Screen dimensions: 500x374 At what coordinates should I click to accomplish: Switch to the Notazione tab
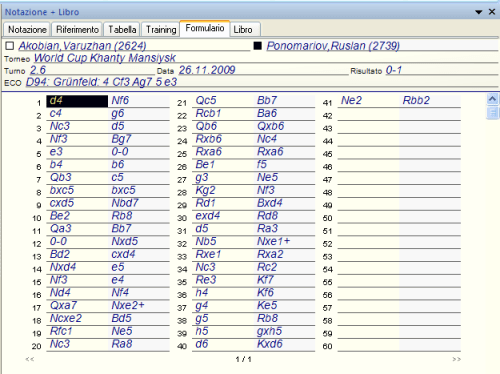coord(27,29)
